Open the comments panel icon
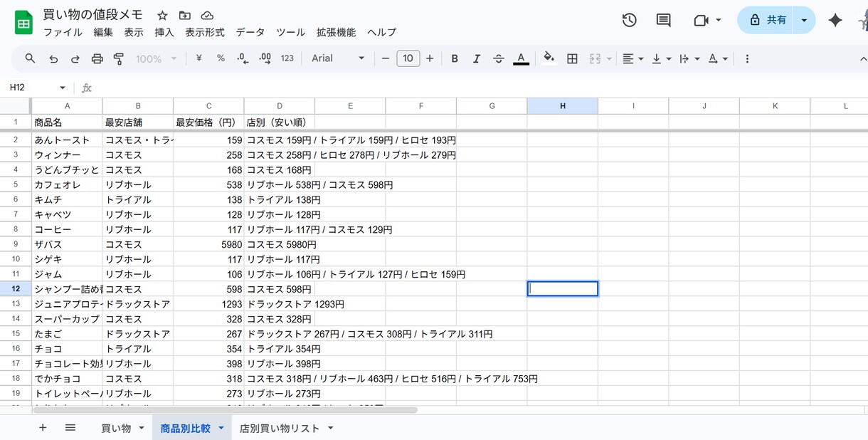The width and height of the screenshot is (868, 440). click(663, 20)
